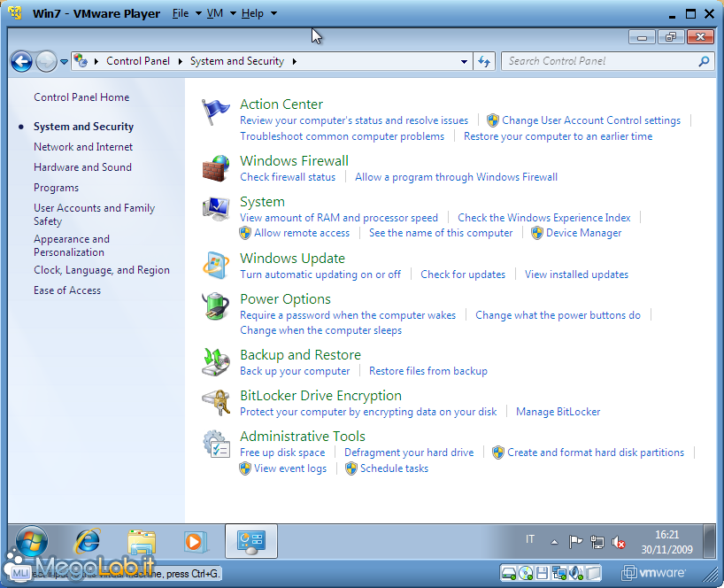This screenshot has height=588, width=724.
Task: Launch Internet Explorer from the taskbar
Action: tap(87, 541)
